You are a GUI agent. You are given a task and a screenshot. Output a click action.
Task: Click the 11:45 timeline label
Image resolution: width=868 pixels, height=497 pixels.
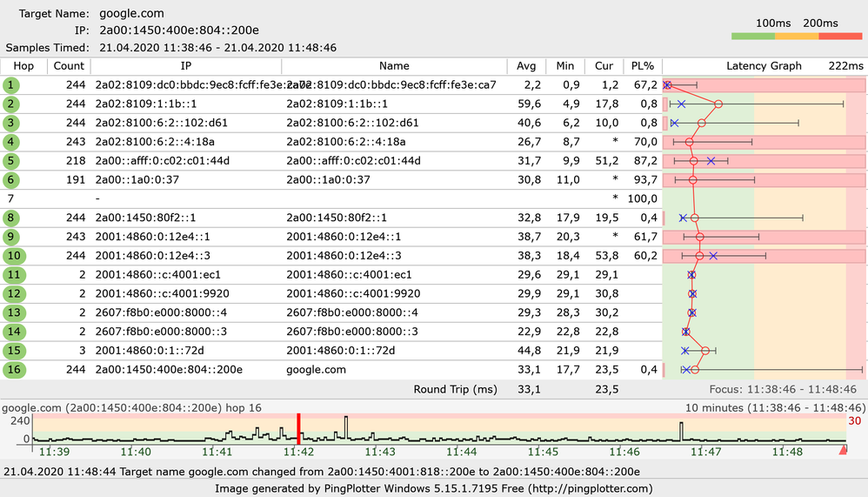543,452
